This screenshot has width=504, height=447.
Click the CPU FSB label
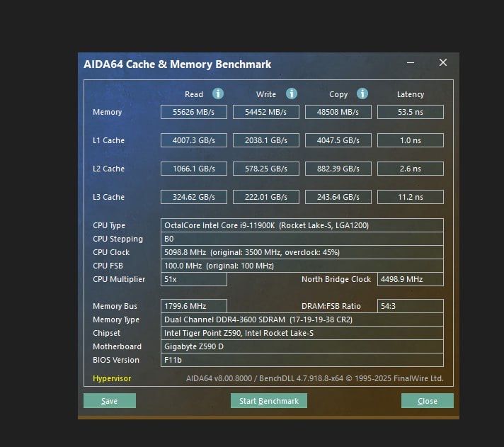click(x=108, y=266)
